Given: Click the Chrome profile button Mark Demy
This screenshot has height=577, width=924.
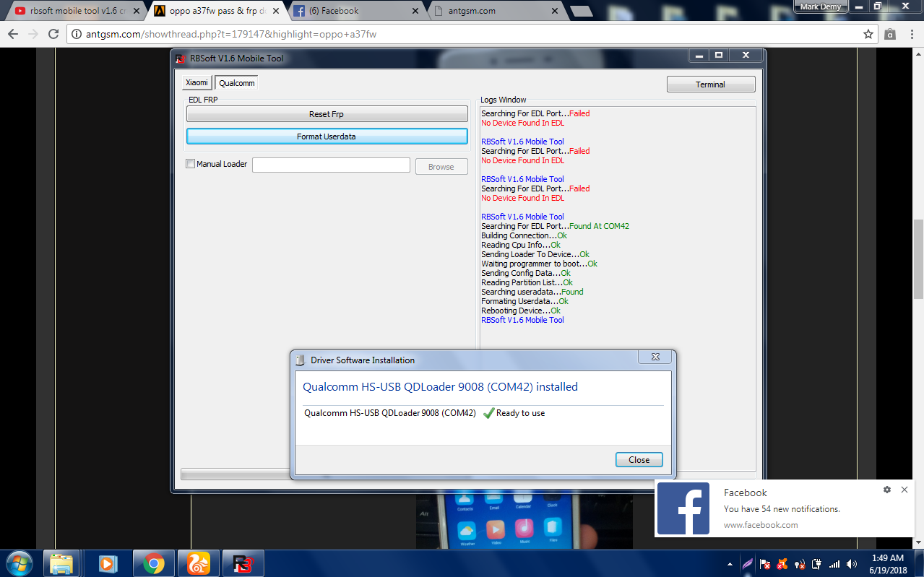Looking at the screenshot, I should click(x=821, y=6).
